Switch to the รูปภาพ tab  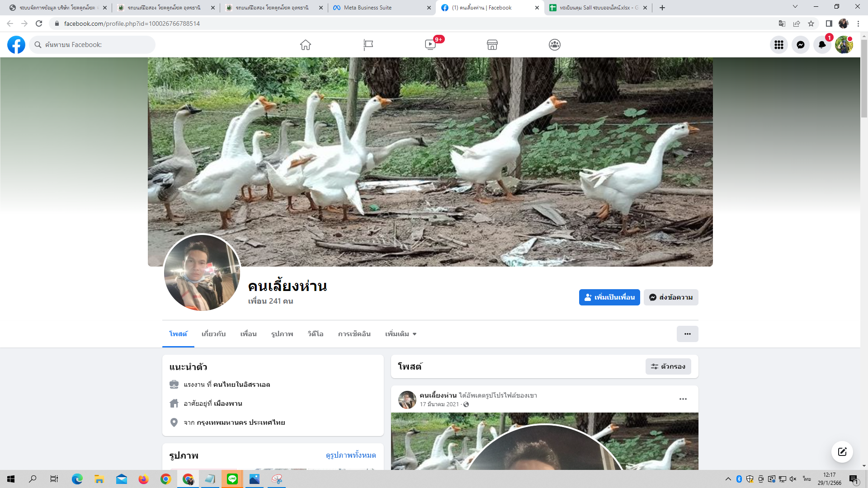click(x=282, y=334)
